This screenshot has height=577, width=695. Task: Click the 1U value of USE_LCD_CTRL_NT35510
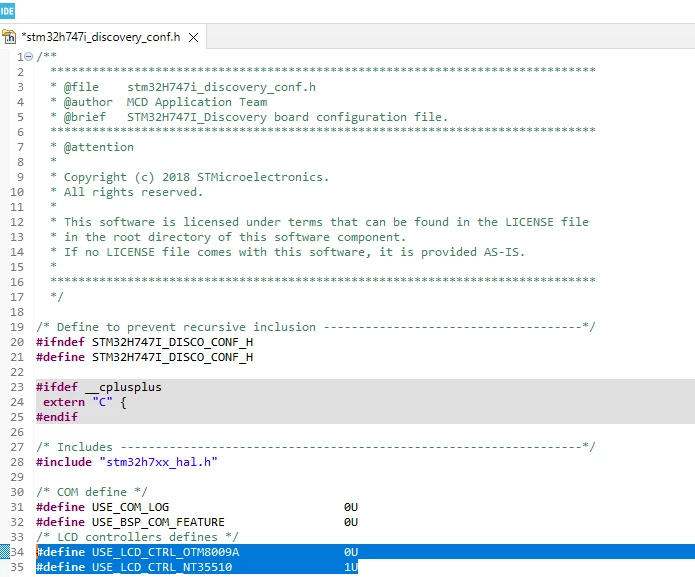click(351, 567)
